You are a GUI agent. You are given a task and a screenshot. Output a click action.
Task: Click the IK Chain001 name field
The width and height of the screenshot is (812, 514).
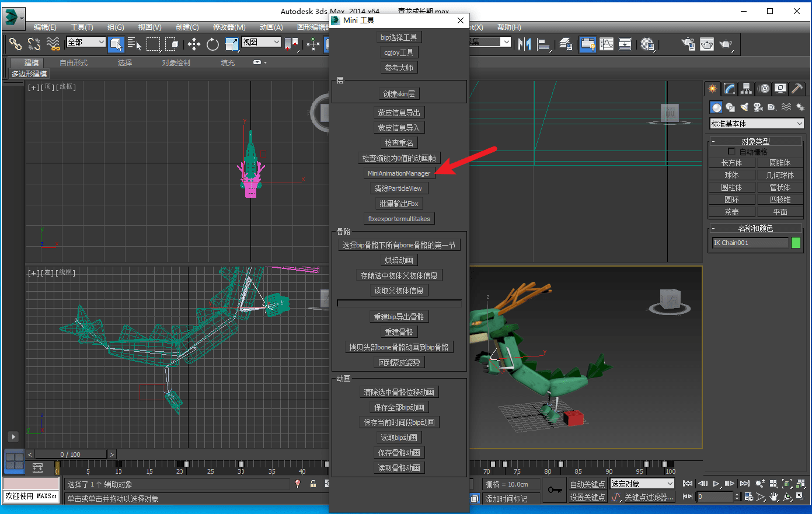click(x=750, y=243)
